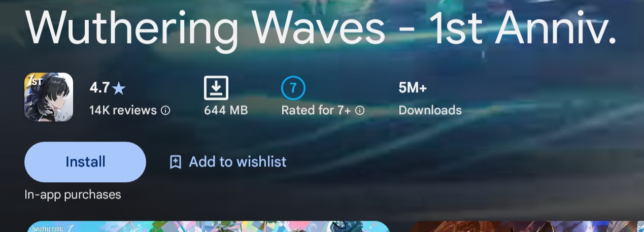Click the download size icon above 644 MB
This screenshot has height=232, width=644.
(x=216, y=88)
